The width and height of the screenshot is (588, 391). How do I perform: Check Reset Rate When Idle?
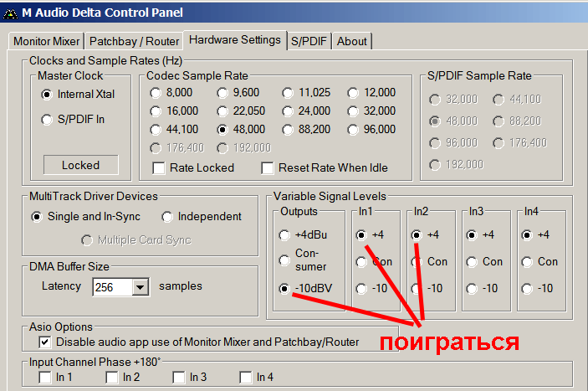pos(268,167)
